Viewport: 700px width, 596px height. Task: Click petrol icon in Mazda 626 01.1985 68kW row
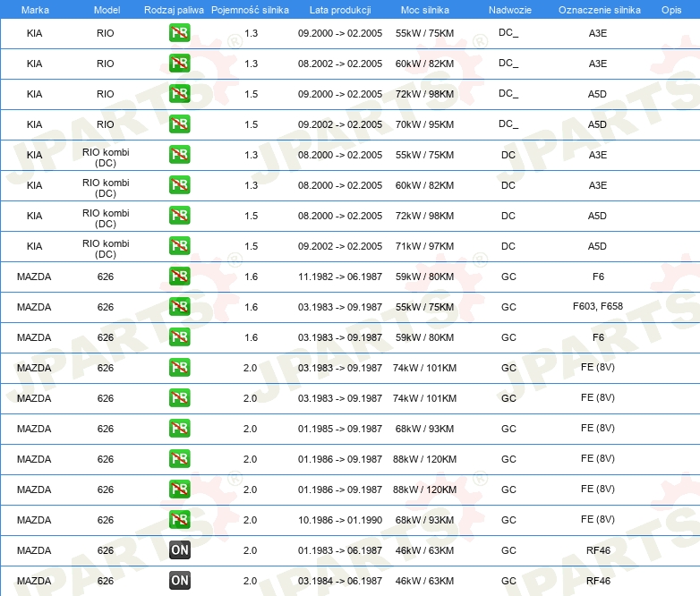[179, 428]
